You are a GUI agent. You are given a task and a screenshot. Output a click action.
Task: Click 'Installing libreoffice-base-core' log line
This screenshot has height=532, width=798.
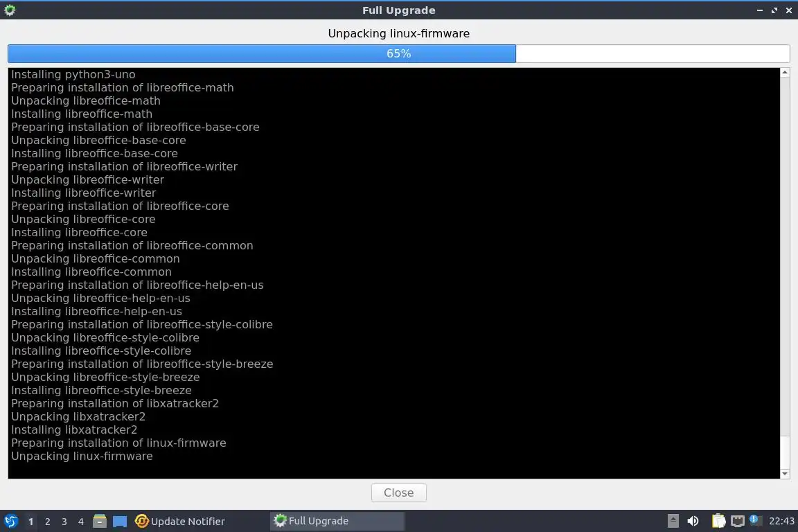coord(95,153)
